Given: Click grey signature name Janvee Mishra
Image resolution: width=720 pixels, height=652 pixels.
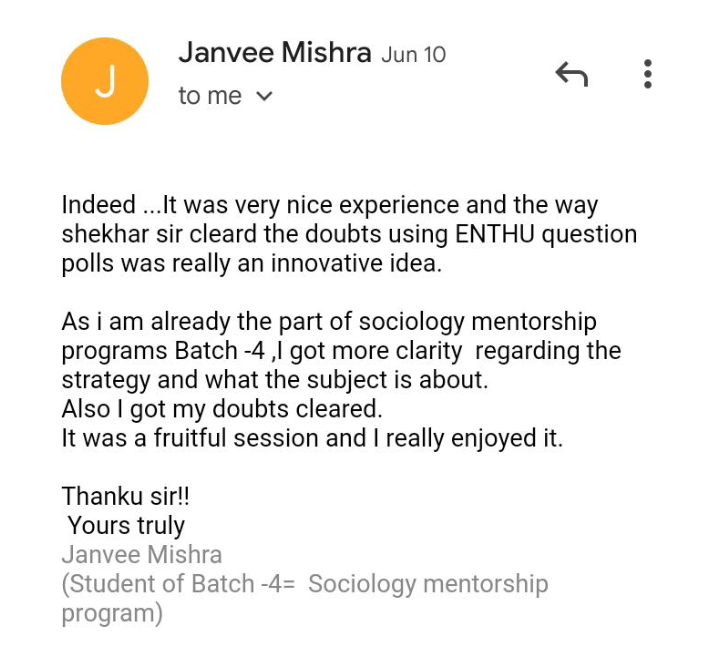Looking at the screenshot, I should point(142,555).
